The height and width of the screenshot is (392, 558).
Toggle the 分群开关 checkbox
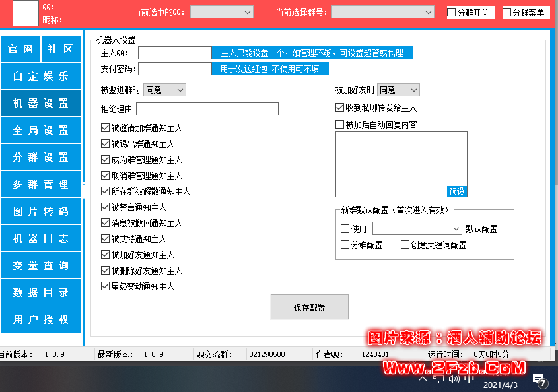(452, 13)
